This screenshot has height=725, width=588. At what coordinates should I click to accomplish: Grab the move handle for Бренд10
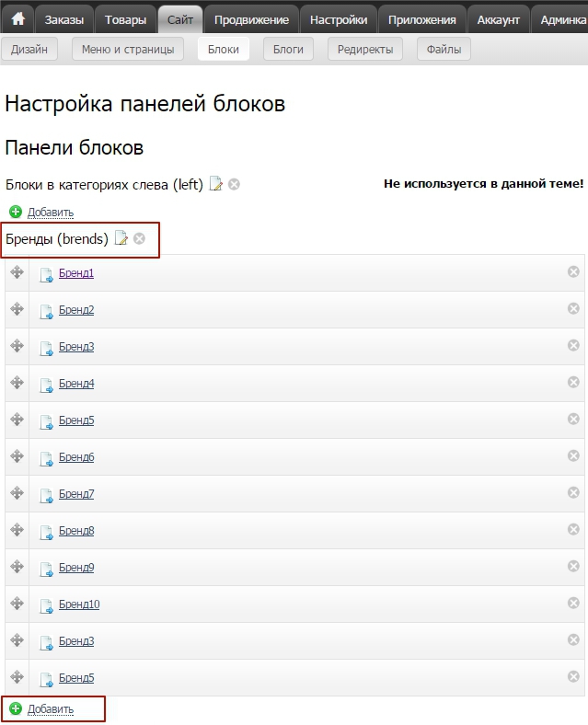click(17, 604)
